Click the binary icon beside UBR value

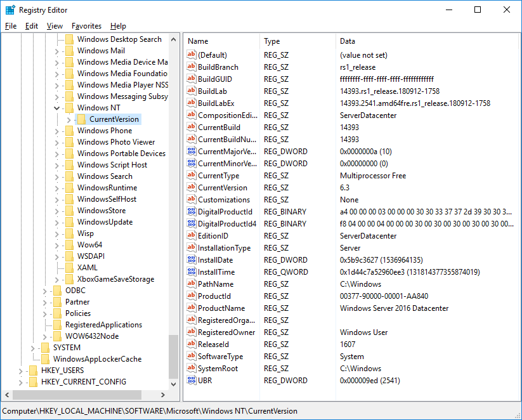(x=192, y=380)
